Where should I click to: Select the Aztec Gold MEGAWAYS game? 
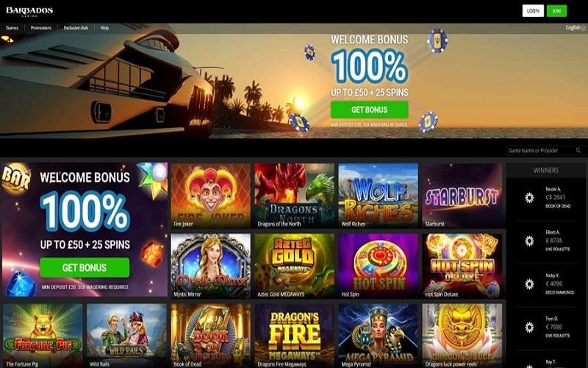[x=295, y=266]
